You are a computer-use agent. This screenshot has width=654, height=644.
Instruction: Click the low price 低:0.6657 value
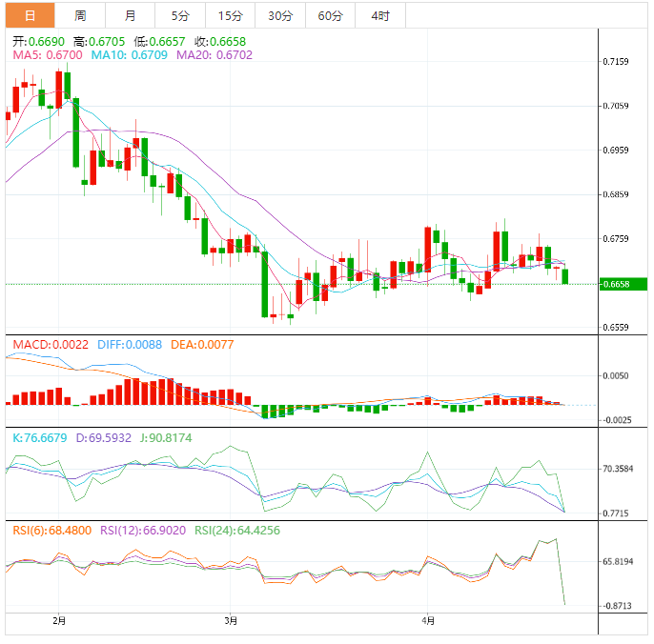coord(159,42)
